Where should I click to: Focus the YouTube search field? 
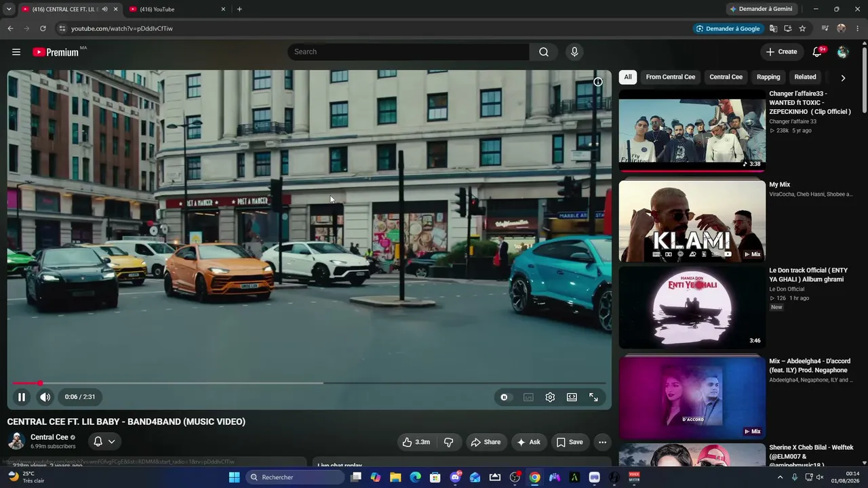[x=409, y=52]
